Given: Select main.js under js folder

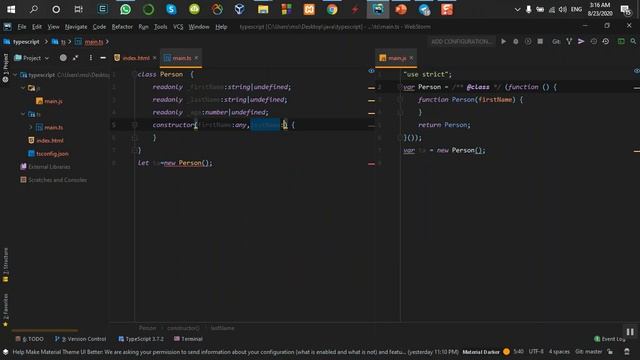Looking at the screenshot, I should point(49,101).
